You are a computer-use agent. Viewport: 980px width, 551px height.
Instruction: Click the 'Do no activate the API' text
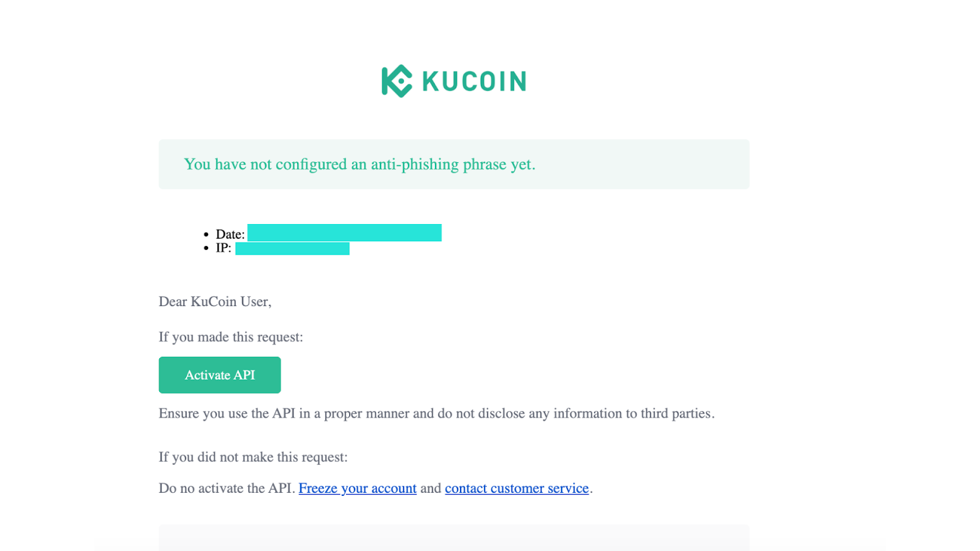click(227, 488)
